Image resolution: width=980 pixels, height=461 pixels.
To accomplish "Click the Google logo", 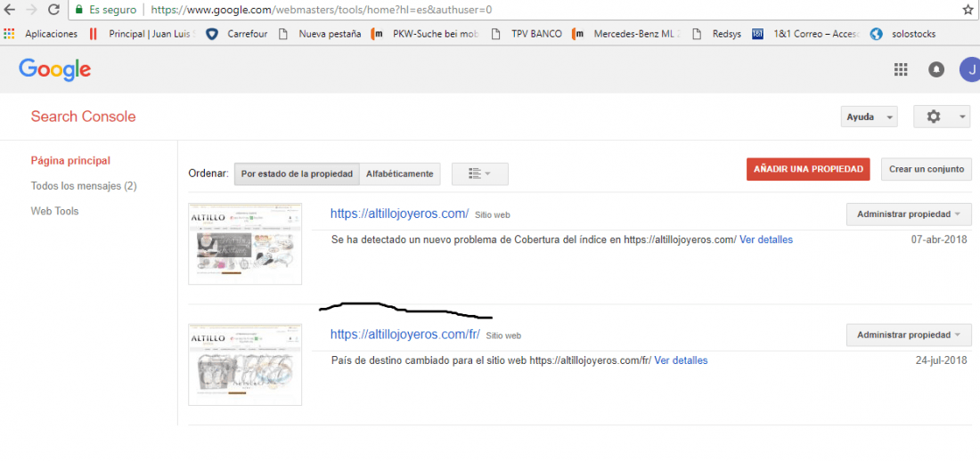I will tap(54, 69).
